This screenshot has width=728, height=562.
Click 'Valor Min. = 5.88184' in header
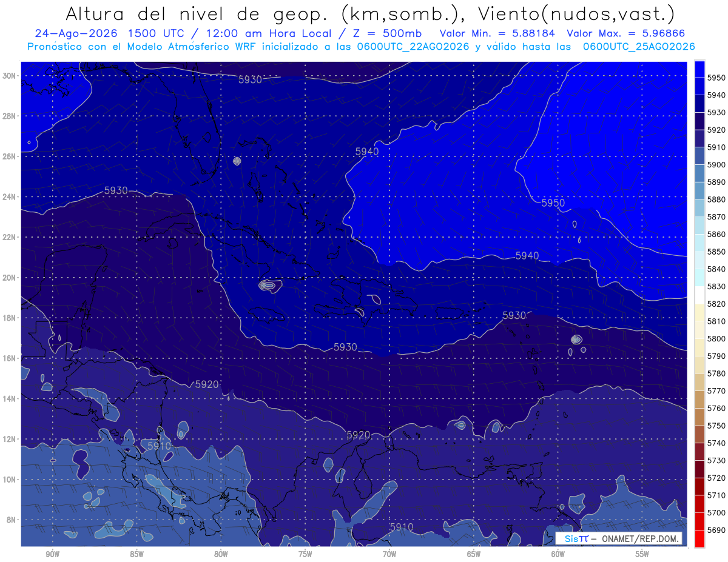click(x=497, y=33)
